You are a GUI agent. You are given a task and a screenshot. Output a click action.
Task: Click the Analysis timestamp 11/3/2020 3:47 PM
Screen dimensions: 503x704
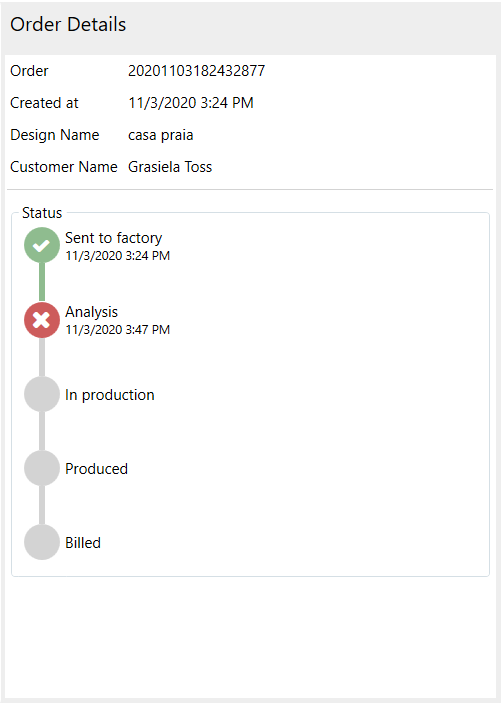[x=118, y=330]
